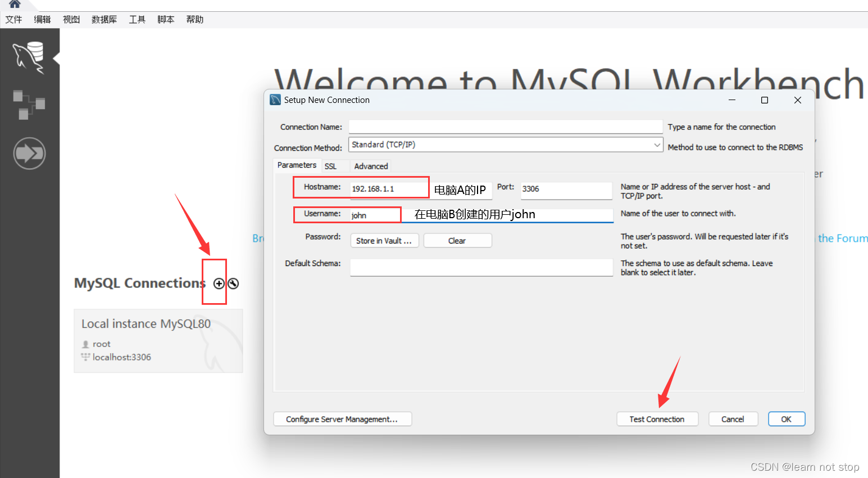The height and width of the screenshot is (478, 868).
Task: Click the home icon in the top-left corner
Action: (15, 4)
